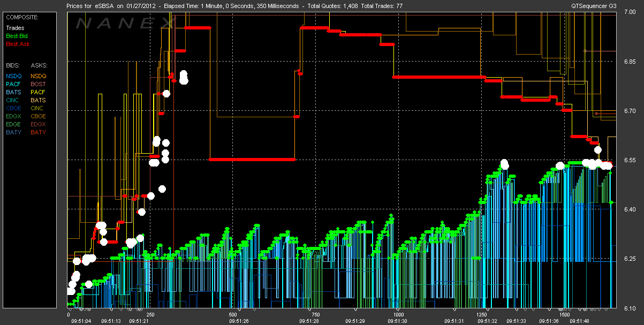
Task: Click the 1000 tick on the x-axis
Action: [398, 315]
